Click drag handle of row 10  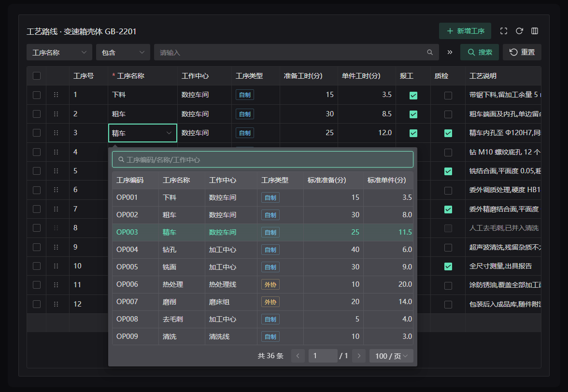tap(56, 266)
